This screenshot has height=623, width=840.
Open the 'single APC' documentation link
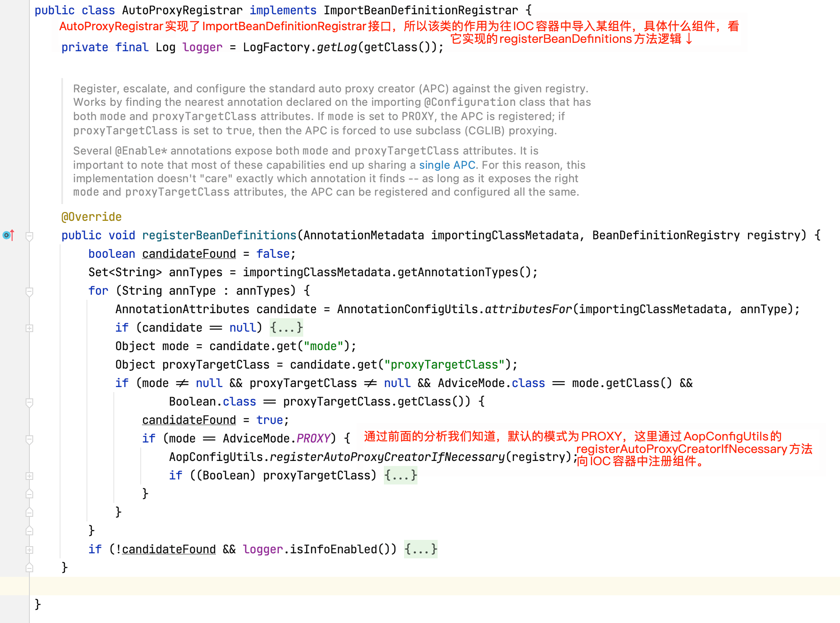pos(447,165)
